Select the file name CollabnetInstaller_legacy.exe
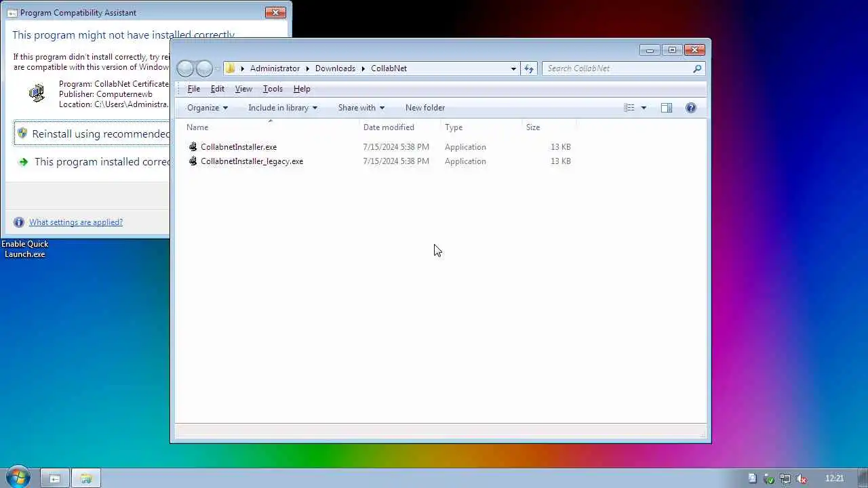Viewport: 868px width, 488px height. tap(252, 161)
